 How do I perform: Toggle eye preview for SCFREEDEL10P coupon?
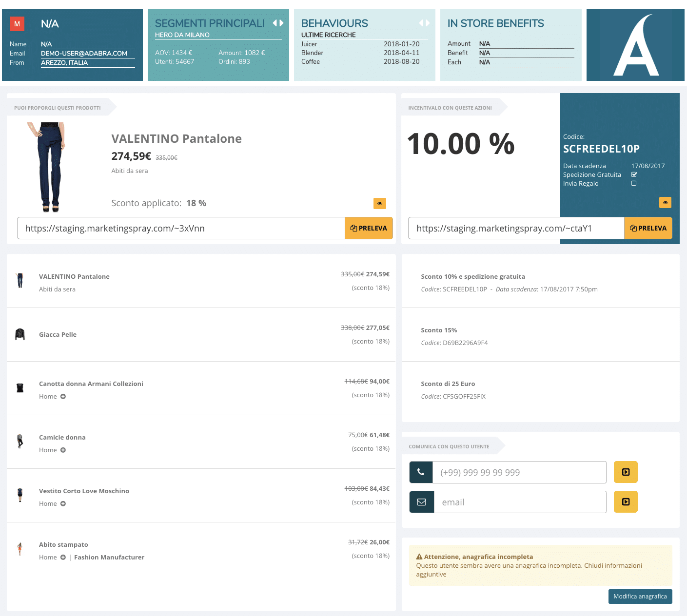click(665, 202)
